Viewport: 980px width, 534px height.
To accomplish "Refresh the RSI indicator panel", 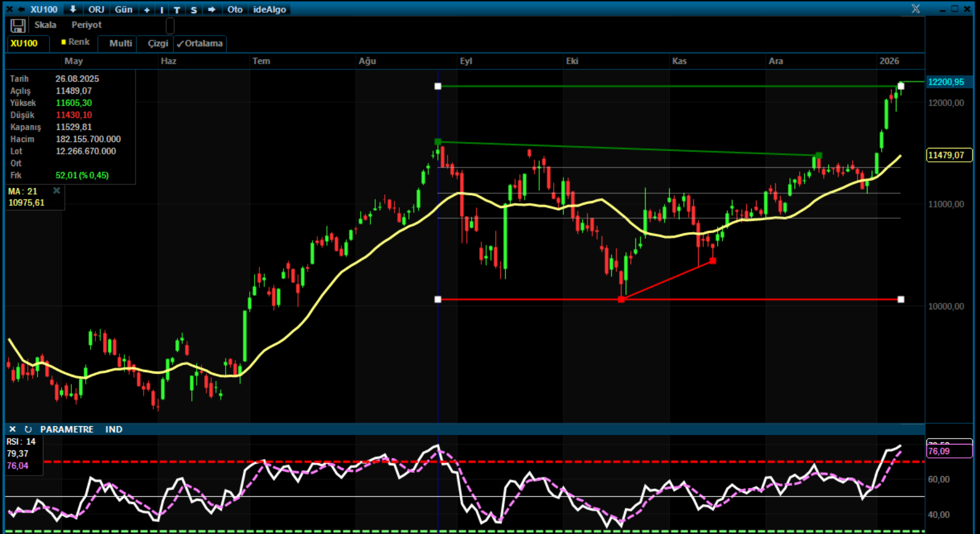I will 28,429.
